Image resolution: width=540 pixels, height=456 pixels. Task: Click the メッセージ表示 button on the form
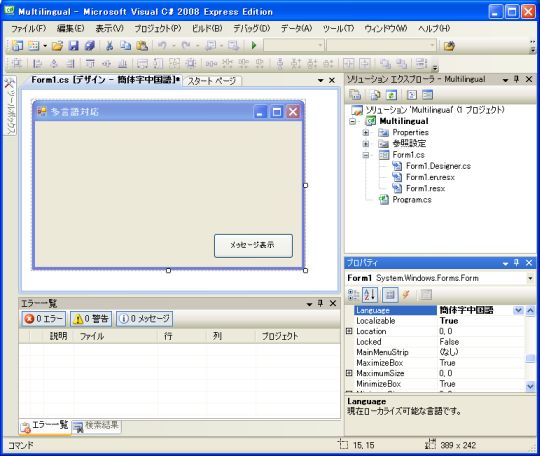[x=253, y=246]
